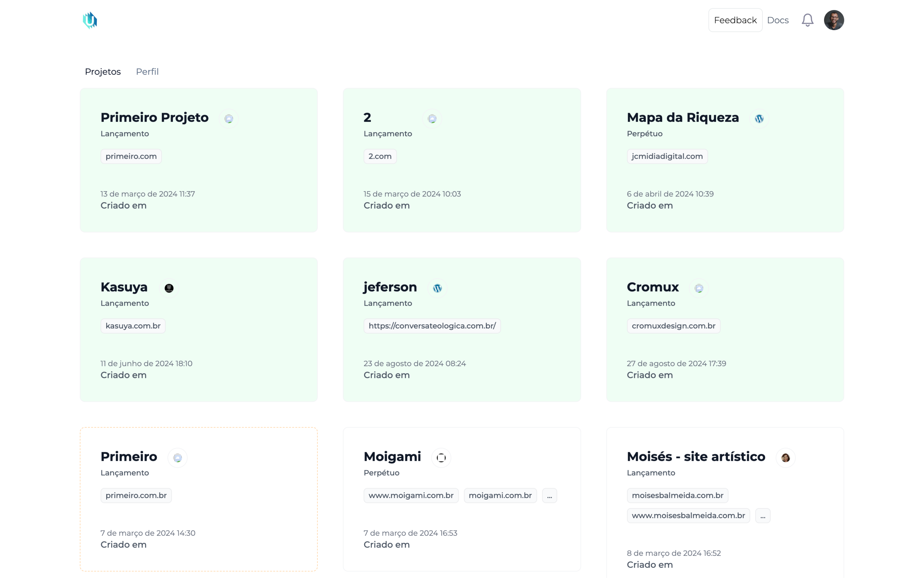The height and width of the screenshot is (578, 924).
Task: Expand more domains in Moisés card
Action: coord(763,516)
